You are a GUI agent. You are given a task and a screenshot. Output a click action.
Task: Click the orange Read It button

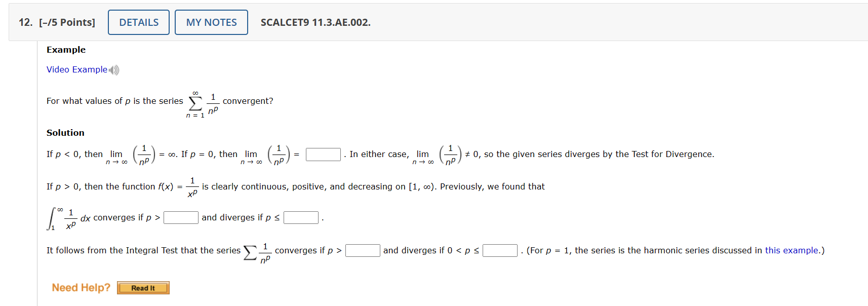click(143, 288)
